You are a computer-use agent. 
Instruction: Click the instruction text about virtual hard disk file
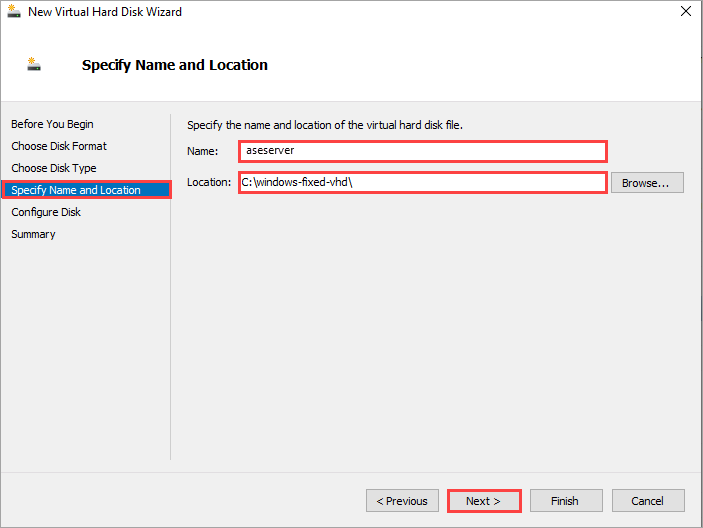point(325,125)
